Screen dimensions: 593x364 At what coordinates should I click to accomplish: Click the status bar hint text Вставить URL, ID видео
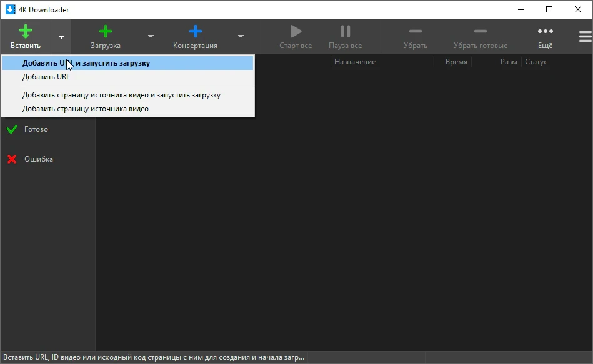point(154,357)
